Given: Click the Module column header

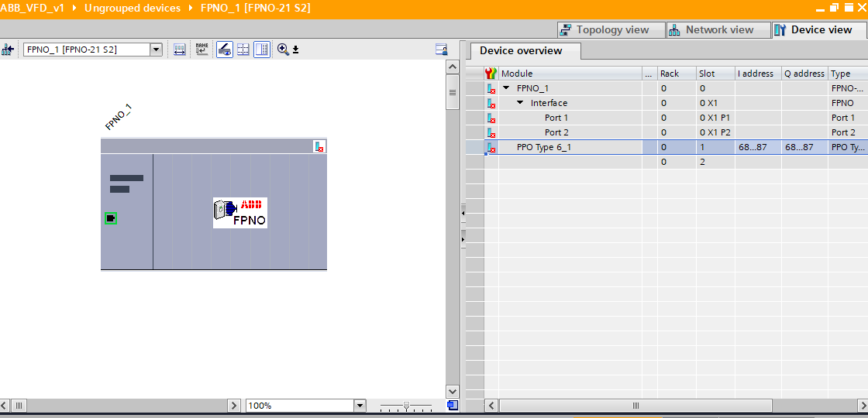Looking at the screenshot, I should click(570, 74).
